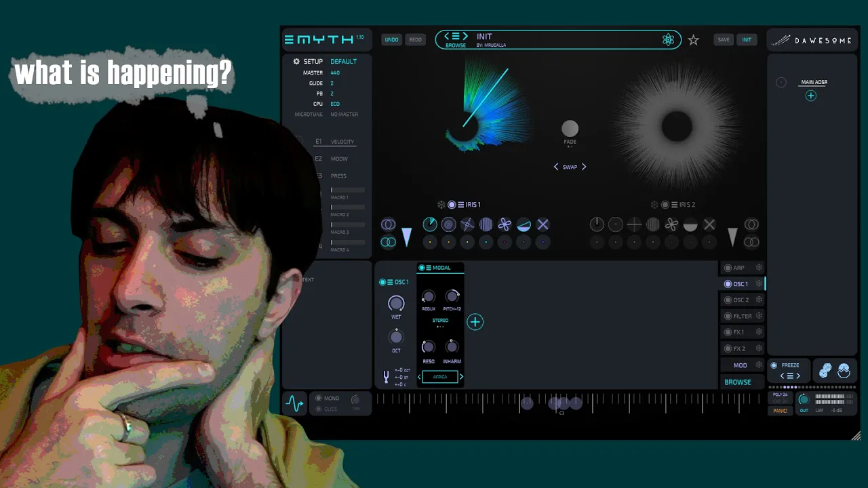Select the Iris 1 pie-dial transformer icon
Screen dimensions: 868x488
430,224
